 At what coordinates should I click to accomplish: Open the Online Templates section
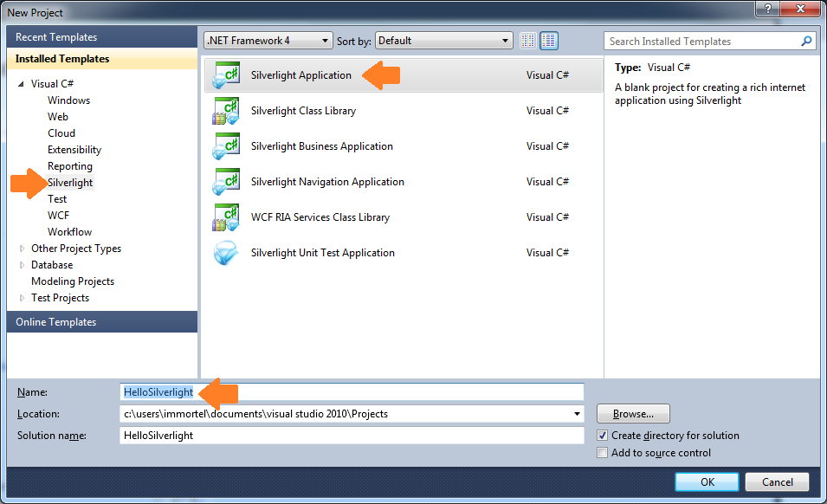point(102,321)
